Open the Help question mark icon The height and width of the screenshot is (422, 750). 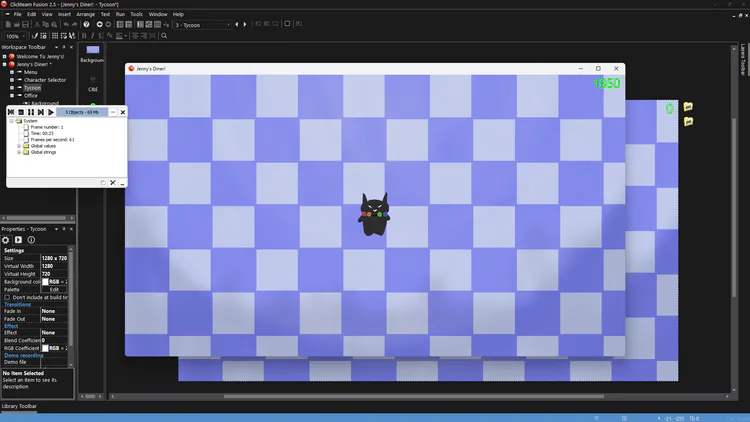click(86, 24)
